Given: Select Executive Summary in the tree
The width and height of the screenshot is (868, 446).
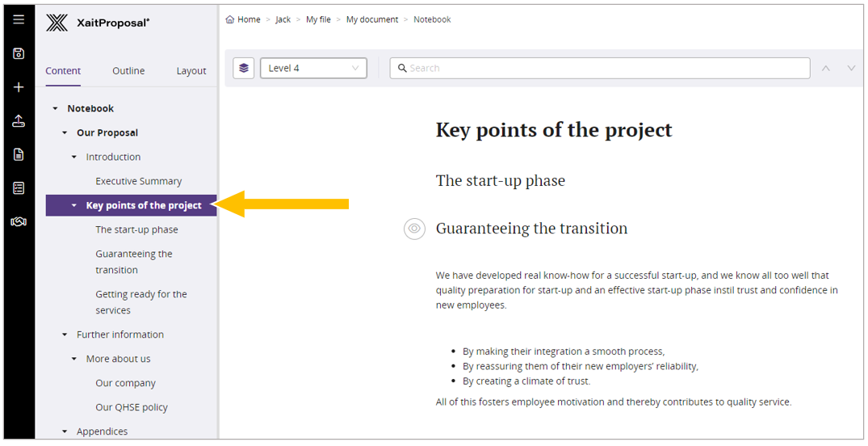Looking at the screenshot, I should pyautogui.click(x=138, y=181).
